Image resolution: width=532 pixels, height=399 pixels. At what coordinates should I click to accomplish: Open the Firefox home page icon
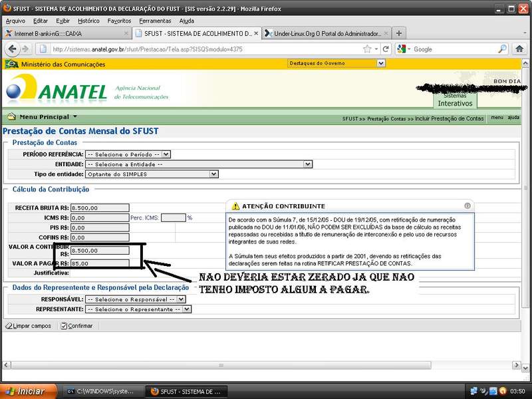519,49
